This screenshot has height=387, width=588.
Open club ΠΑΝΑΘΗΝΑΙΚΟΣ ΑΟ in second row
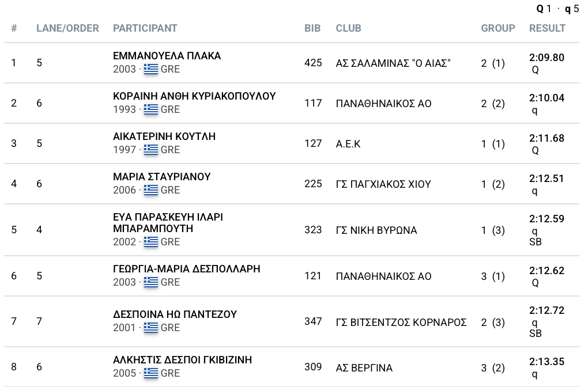(x=383, y=104)
